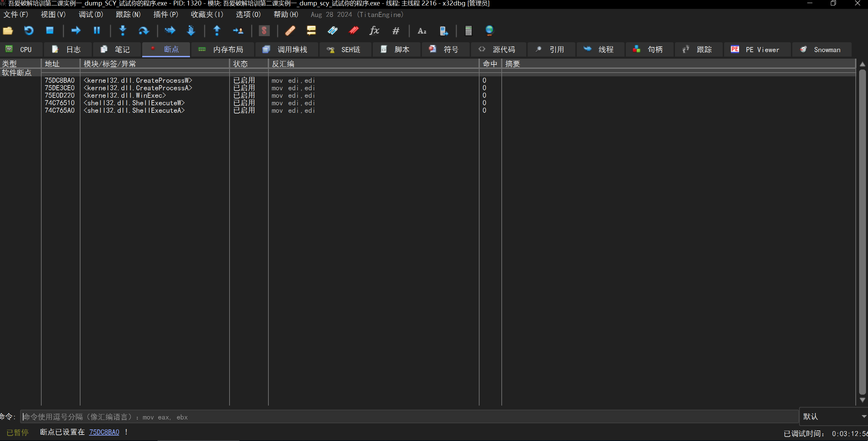This screenshot has width=868, height=441.
Task: Open the 视图(V) menu
Action: pos(53,14)
